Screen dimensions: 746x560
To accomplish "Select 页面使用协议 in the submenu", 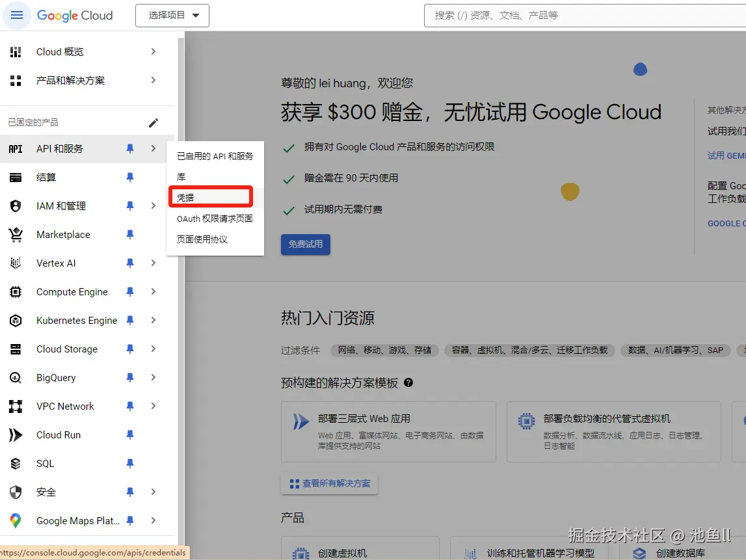I will (215, 239).
